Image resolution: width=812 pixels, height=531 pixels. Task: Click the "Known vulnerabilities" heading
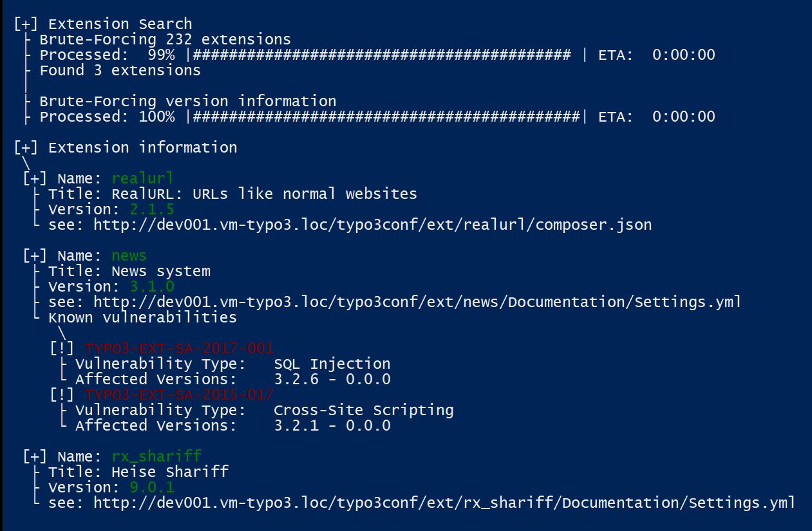tap(142, 318)
